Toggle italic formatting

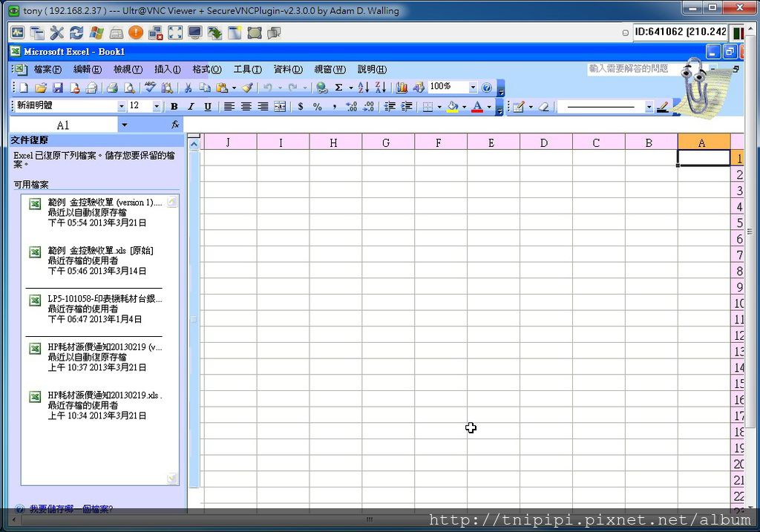point(191,107)
